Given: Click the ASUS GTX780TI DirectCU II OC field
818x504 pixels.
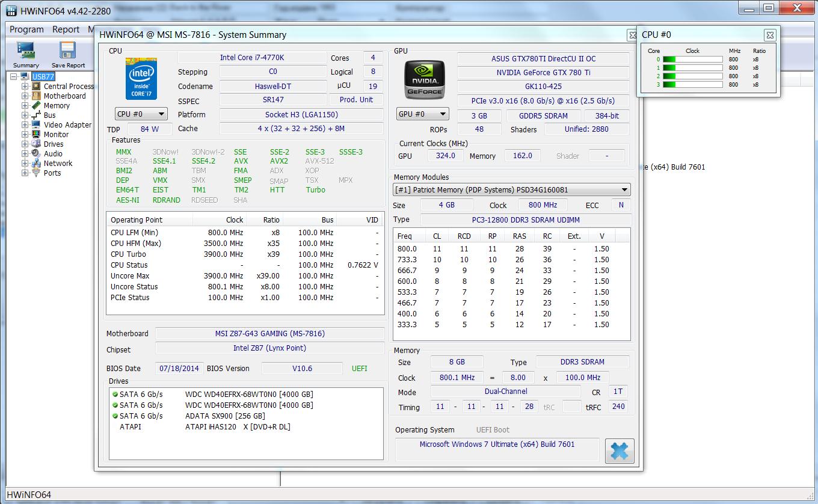Looking at the screenshot, I should click(x=543, y=58).
